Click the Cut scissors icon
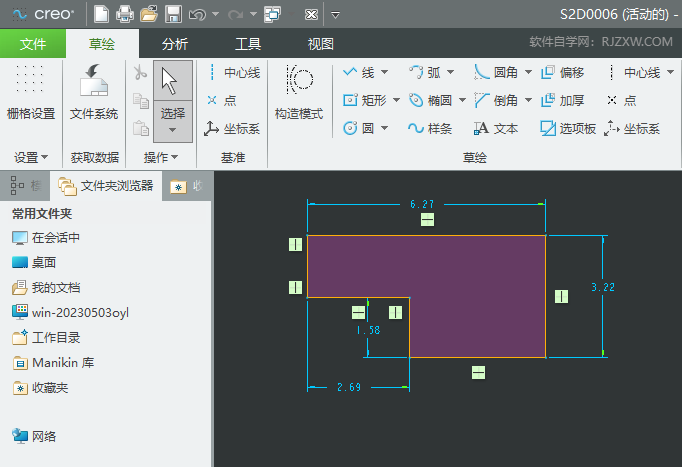 tap(140, 73)
